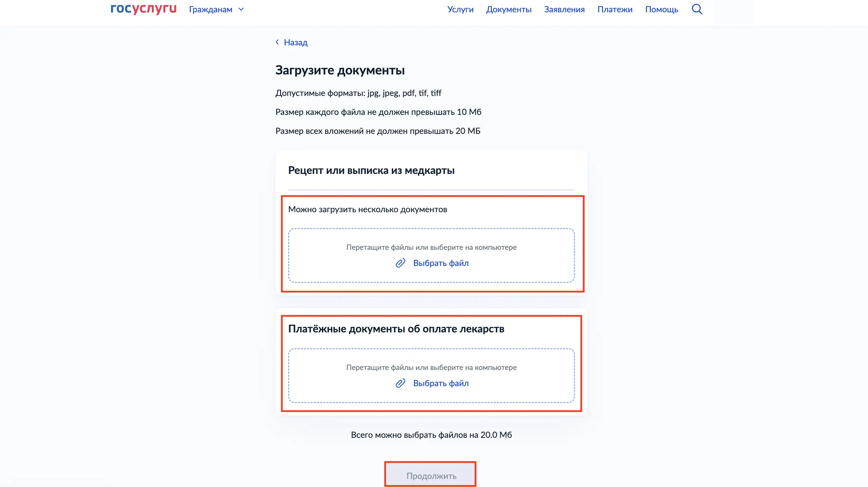
Task: Choose file for Рецепт или выписка
Action: [x=441, y=263]
